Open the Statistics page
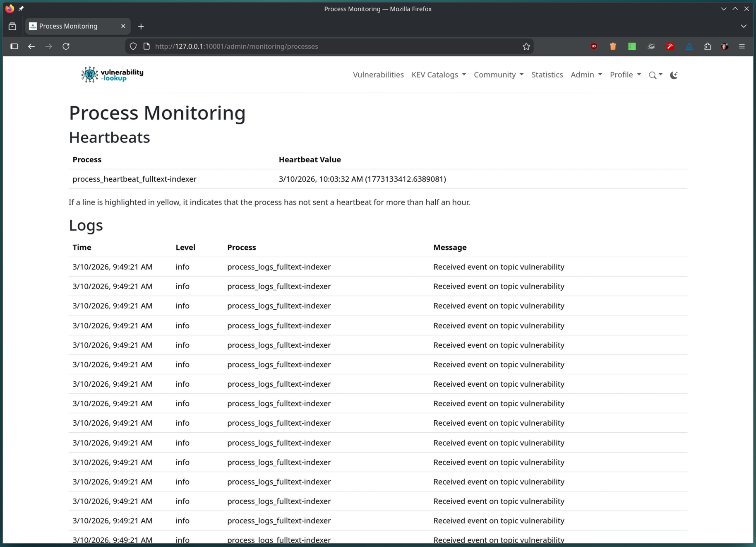The image size is (756, 547). pyautogui.click(x=547, y=75)
